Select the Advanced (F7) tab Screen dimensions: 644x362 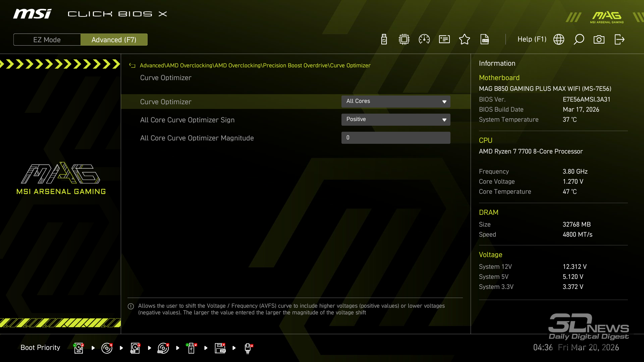click(114, 40)
